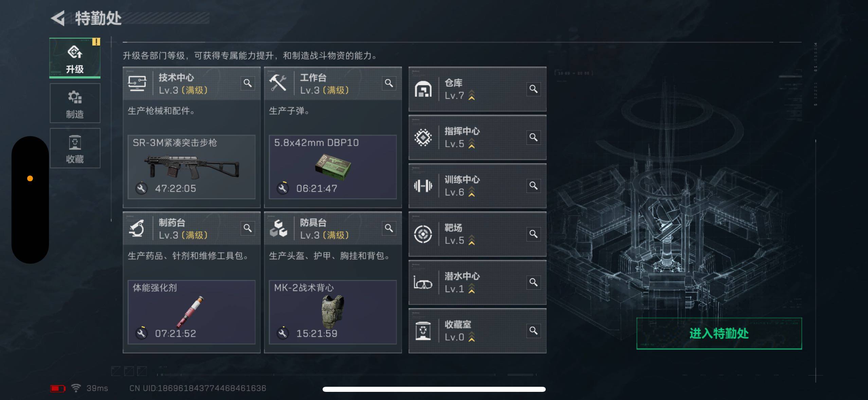Open the 5.8x42mm DBP10 ammo production slot
The image size is (868, 400).
coord(333,167)
